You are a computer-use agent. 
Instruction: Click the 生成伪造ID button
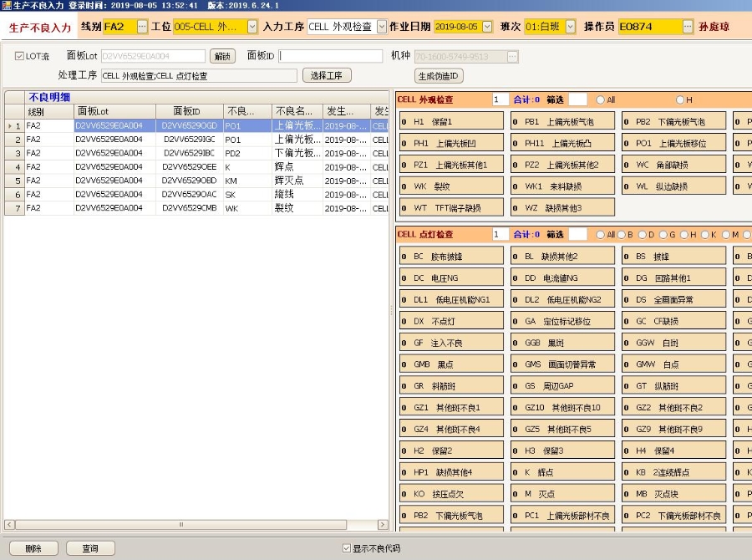point(439,76)
